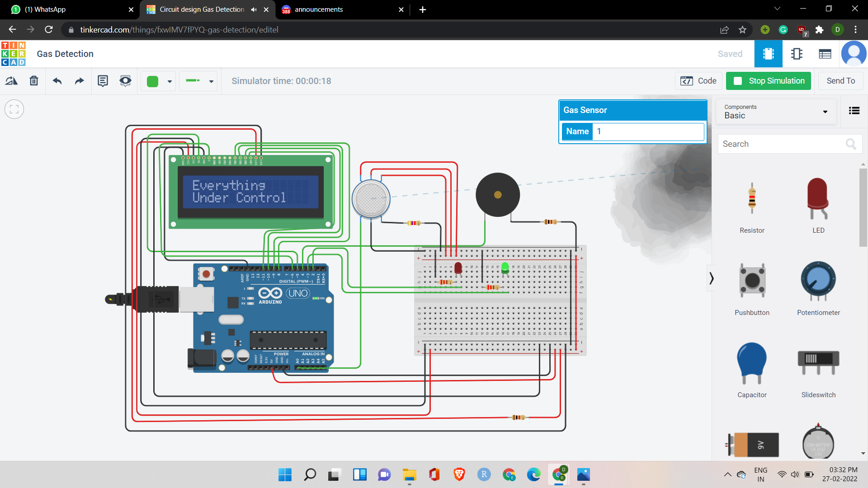Click the Send To button
This screenshot has height=488, width=868.
[x=840, y=81]
